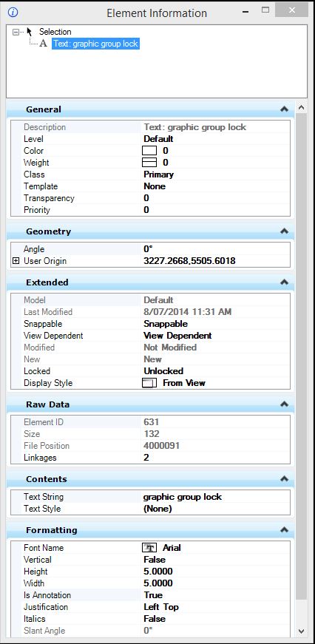Image resolution: width=315 pixels, height=644 pixels.
Task: Expand the User Origin property
Action: [16, 261]
